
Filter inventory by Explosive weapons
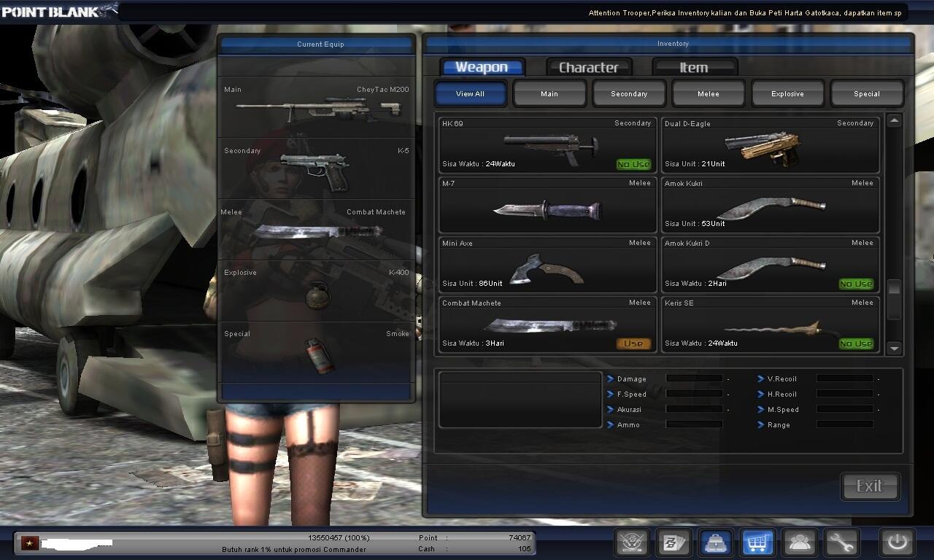point(788,93)
